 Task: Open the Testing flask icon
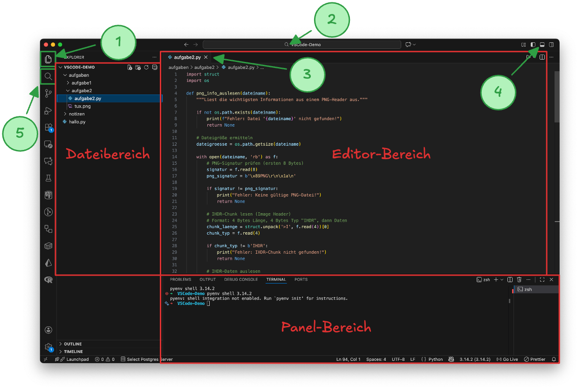coord(48,178)
